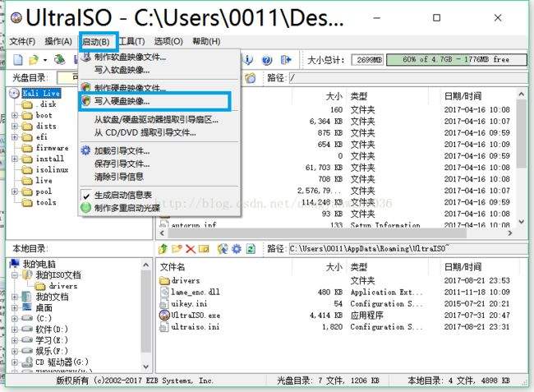
Task: Click the Open CD/DVD toolbar icon
Action: point(60,60)
